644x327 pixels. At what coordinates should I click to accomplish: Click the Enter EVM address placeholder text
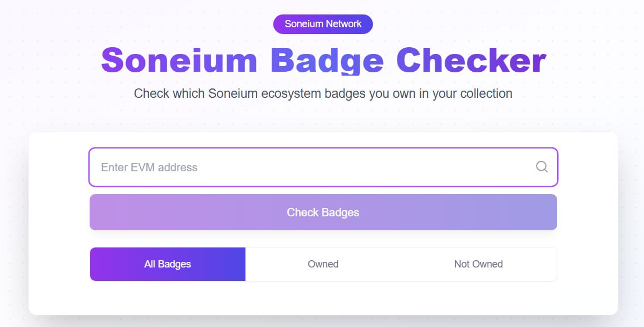[149, 167]
